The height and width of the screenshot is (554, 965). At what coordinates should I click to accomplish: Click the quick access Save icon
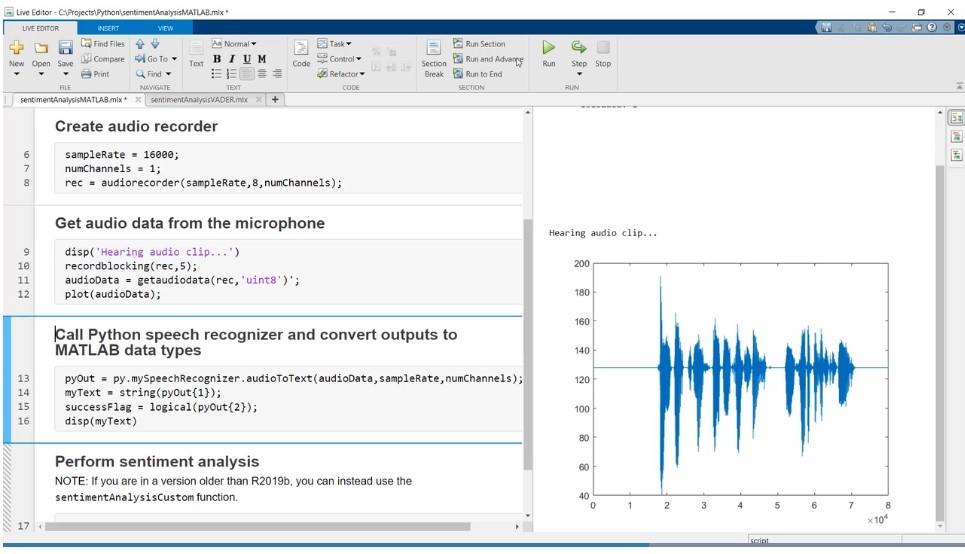click(826, 27)
